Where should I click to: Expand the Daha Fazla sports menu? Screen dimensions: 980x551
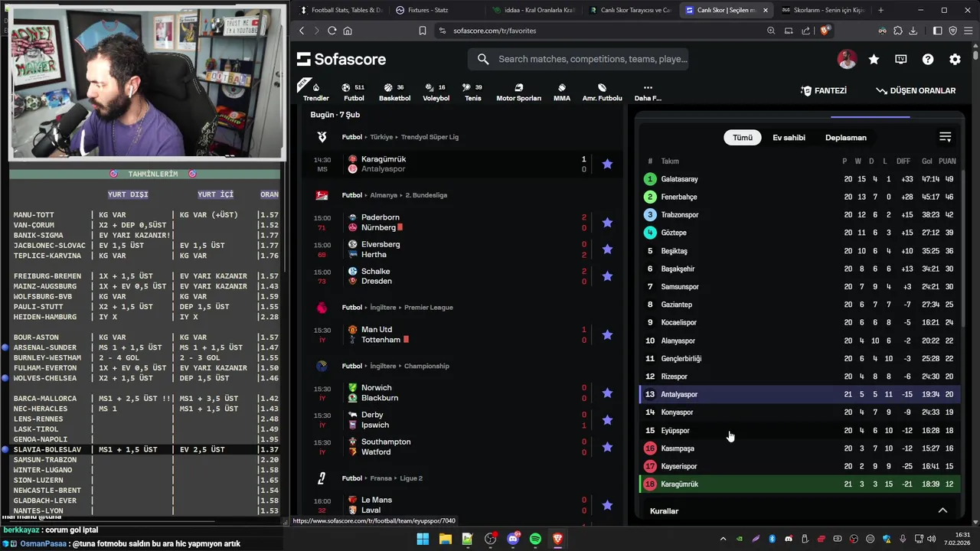click(648, 92)
